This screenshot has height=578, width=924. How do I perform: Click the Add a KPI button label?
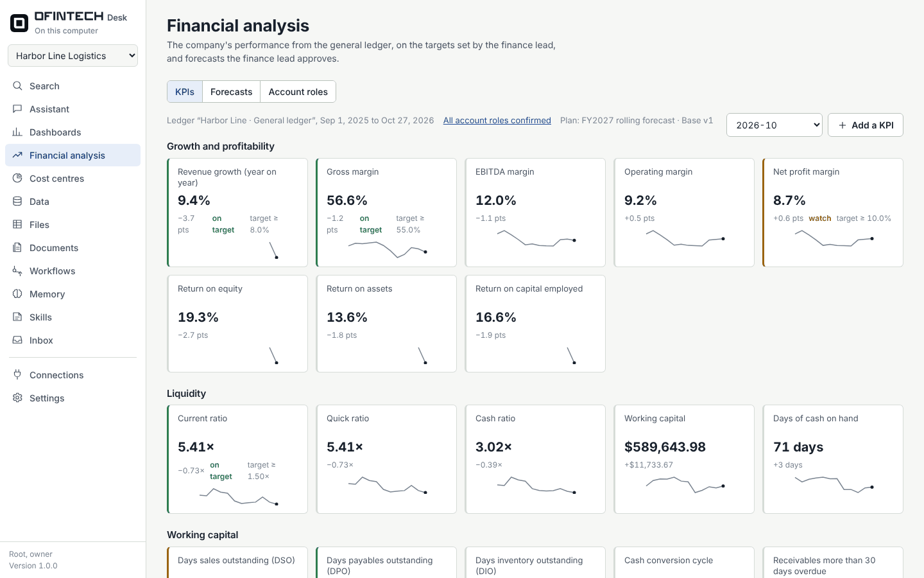point(873,125)
